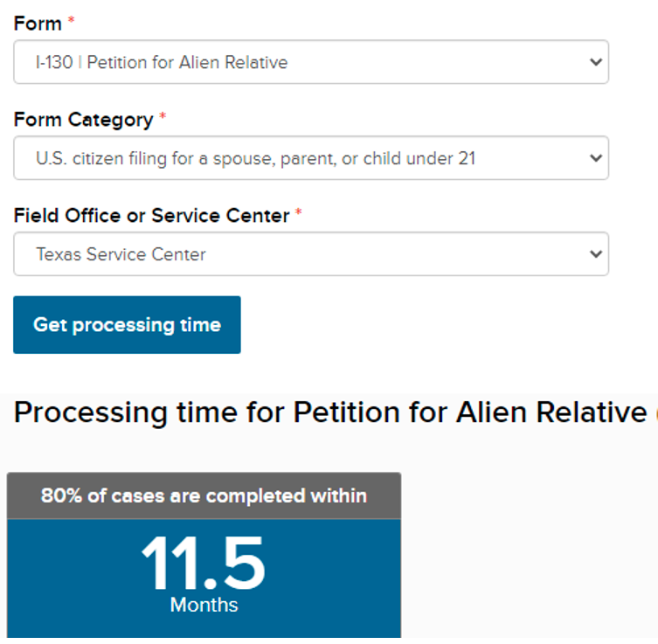
Task: Click the 11.5 number in result card
Action: 203,563
